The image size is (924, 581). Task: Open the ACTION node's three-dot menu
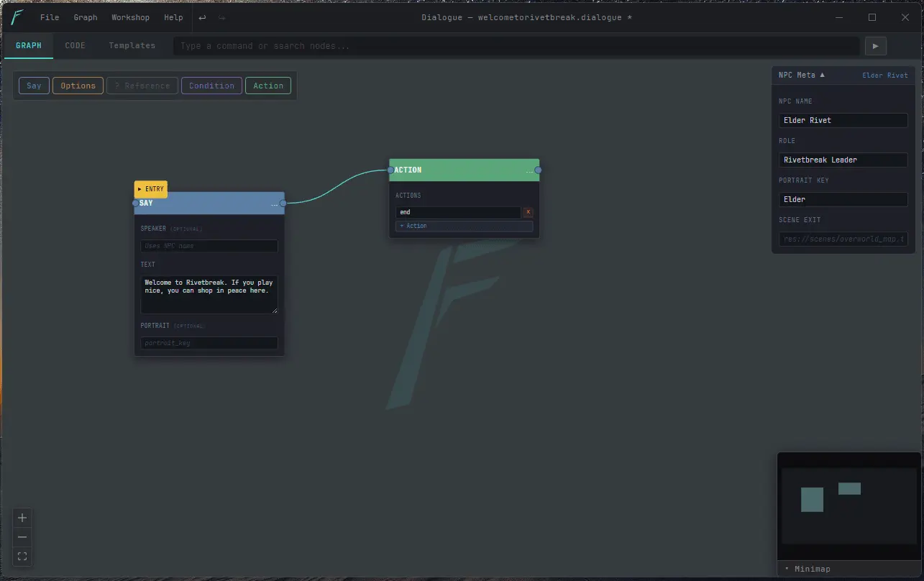(x=529, y=170)
